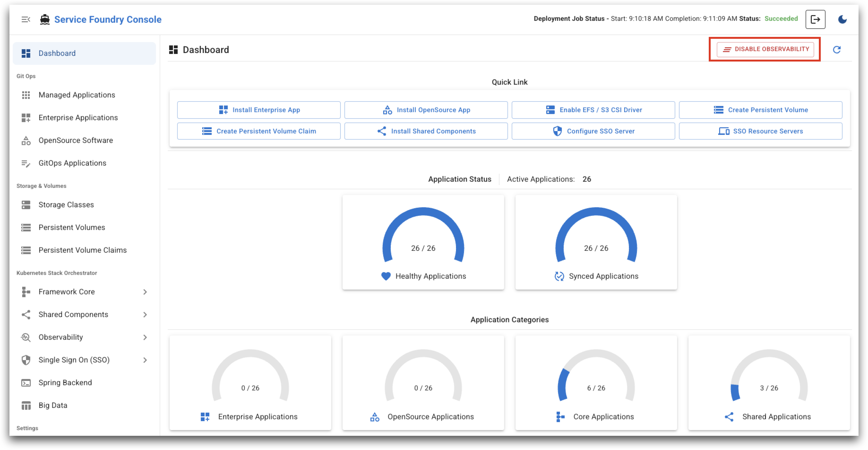Click the logout icon in the header
The height and width of the screenshot is (450, 868).
[816, 19]
